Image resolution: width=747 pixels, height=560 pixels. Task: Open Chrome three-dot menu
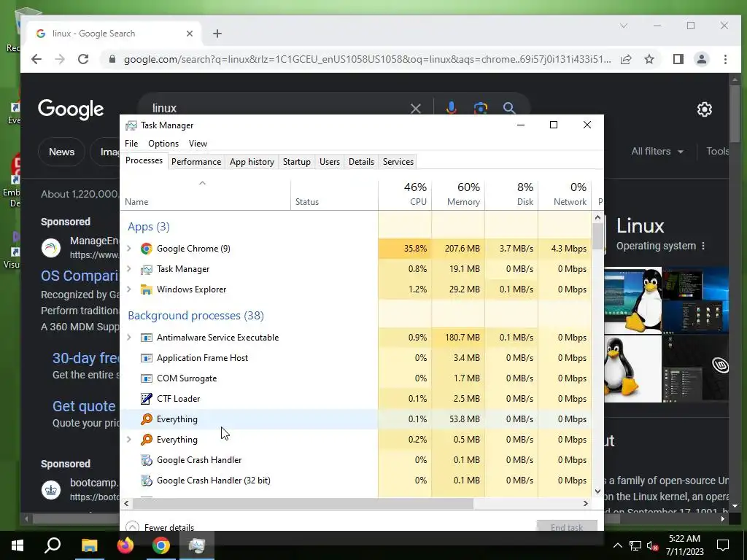[x=725, y=59]
